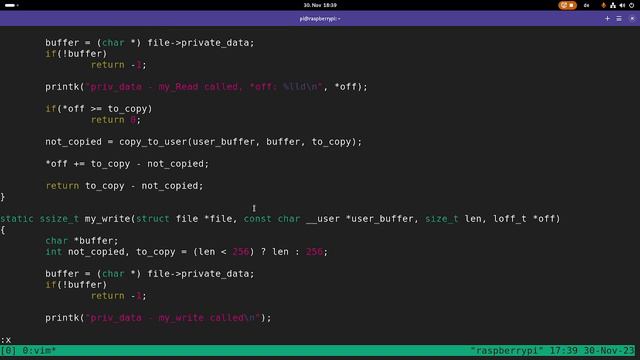Open the terminal hamburger menu
The width and height of the screenshot is (640, 360).
pyautogui.click(x=619, y=19)
